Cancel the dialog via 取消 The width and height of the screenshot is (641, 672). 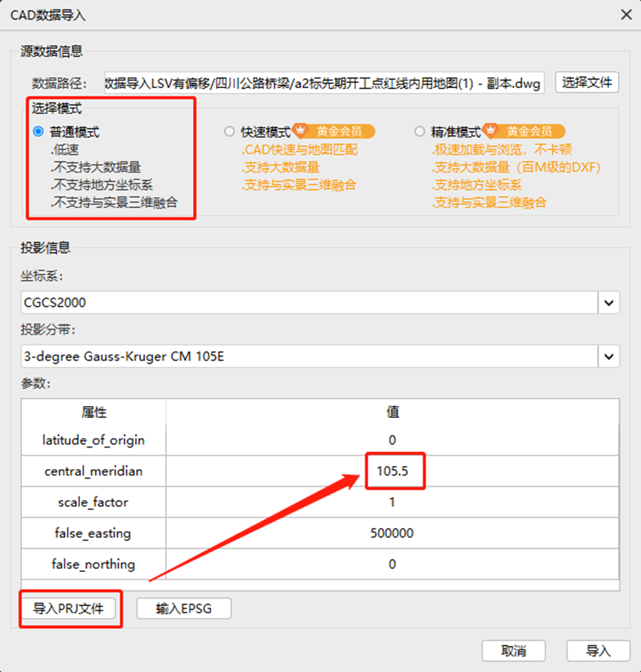[514, 651]
